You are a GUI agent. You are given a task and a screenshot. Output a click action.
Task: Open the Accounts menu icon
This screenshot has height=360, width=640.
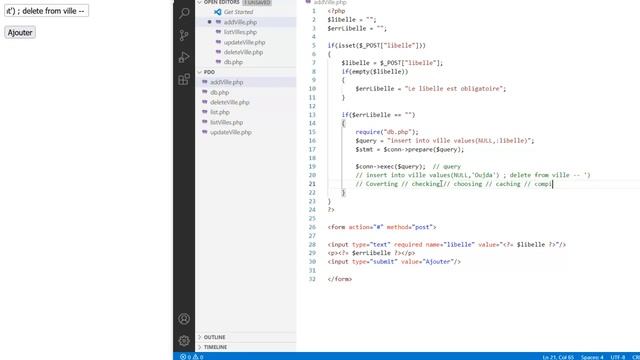point(184,319)
